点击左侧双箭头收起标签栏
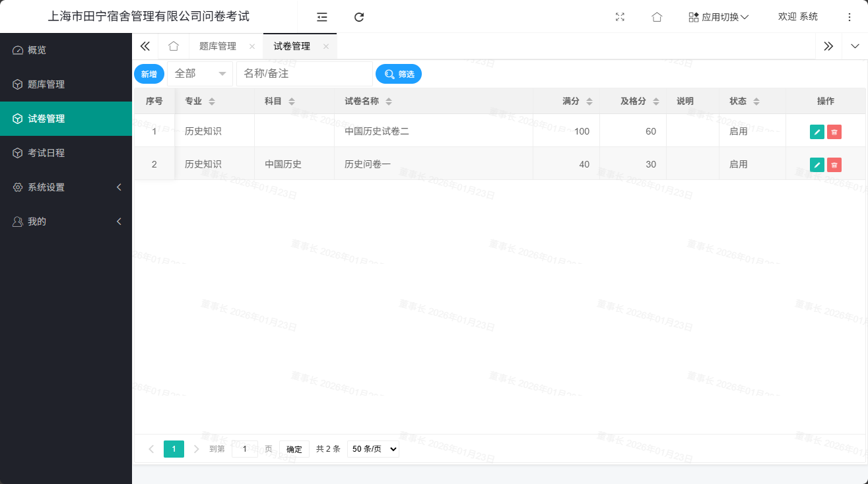868x484 pixels. click(145, 46)
